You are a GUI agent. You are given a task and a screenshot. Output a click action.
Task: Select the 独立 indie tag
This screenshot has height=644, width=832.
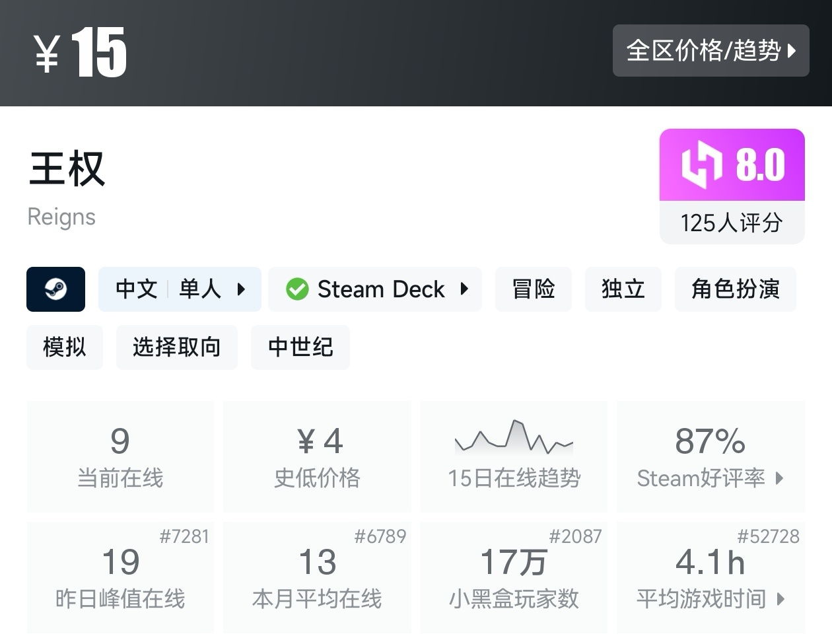click(x=623, y=289)
